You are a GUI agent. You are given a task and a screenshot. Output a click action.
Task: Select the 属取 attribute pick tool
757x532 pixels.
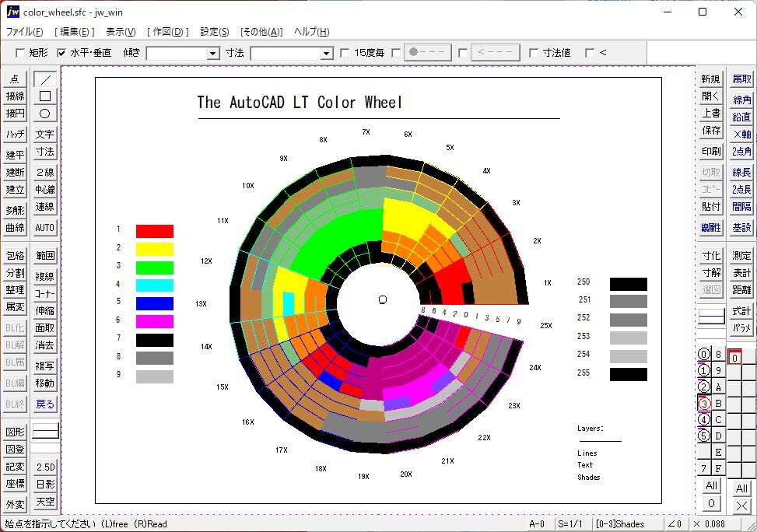[741, 79]
